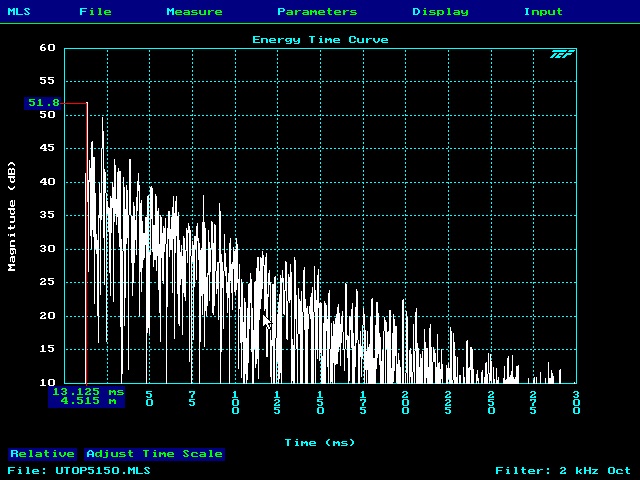
Task: Click the 100 tick on time axis
Action: click(x=235, y=402)
